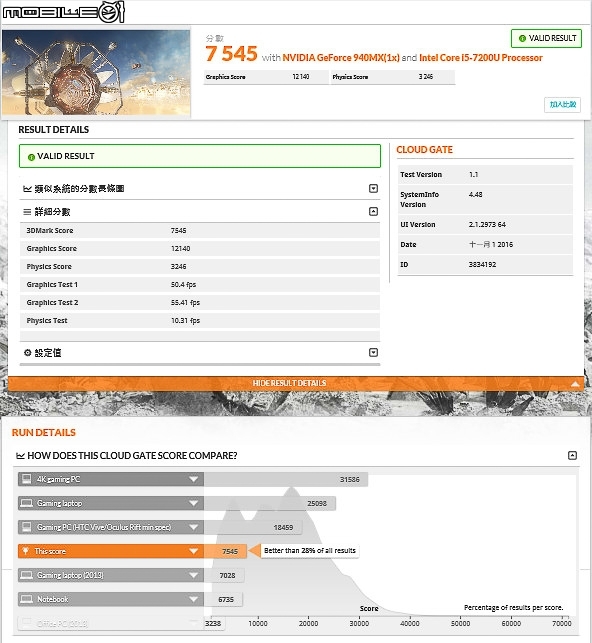Expand the 4K gaming PC dropdown arrow
Screen dimensions: 592x643
194,479
